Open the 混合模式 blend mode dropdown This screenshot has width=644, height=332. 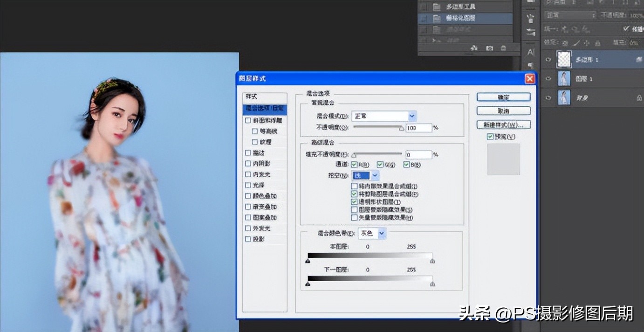pos(411,116)
